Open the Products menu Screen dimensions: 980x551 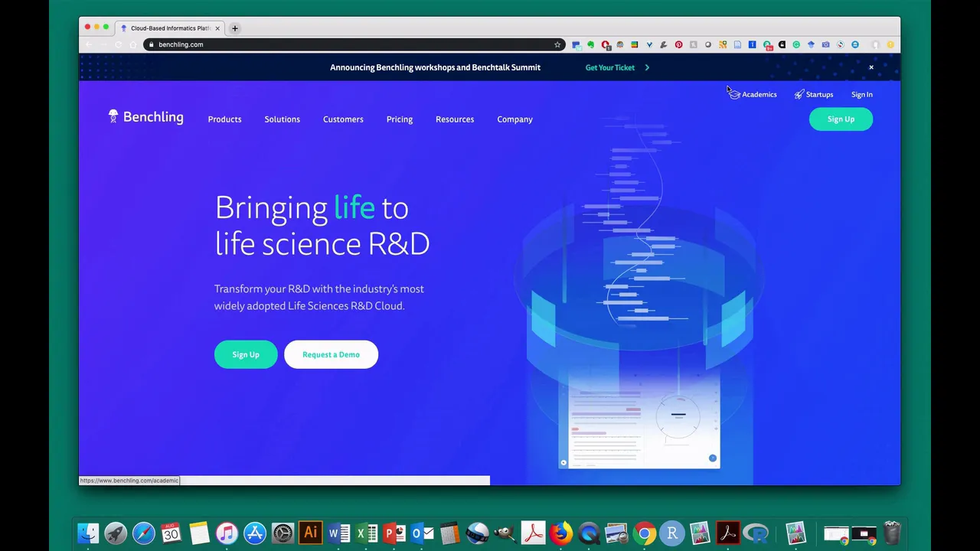click(x=224, y=119)
